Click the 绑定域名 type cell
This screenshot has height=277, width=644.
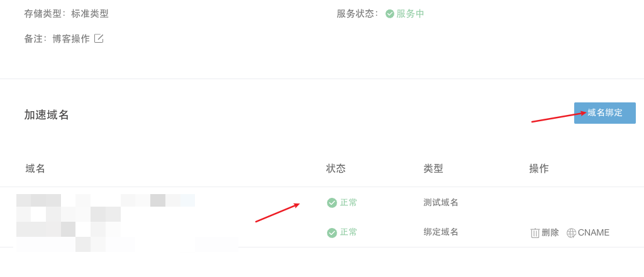pos(441,232)
